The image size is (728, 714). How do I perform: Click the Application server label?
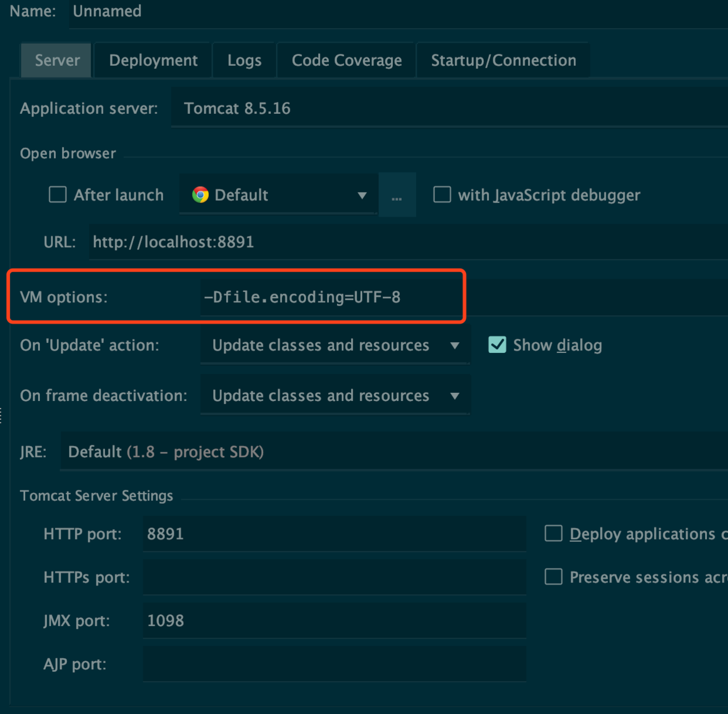click(x=89, y=109)
